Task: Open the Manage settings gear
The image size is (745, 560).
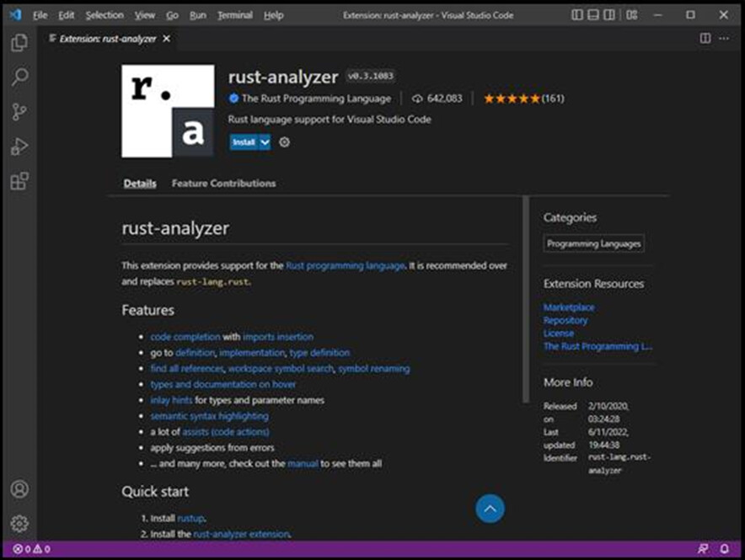Action: [20, 522]
